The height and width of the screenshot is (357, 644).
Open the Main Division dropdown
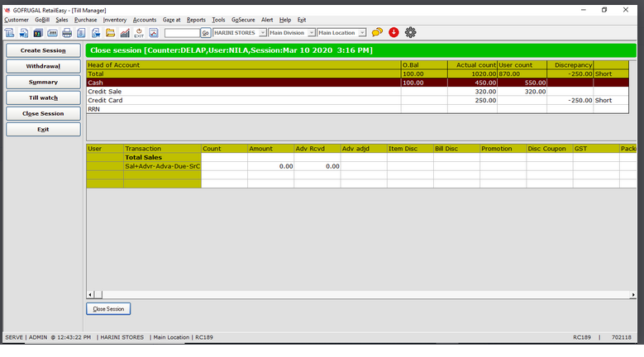coord(311,33)
